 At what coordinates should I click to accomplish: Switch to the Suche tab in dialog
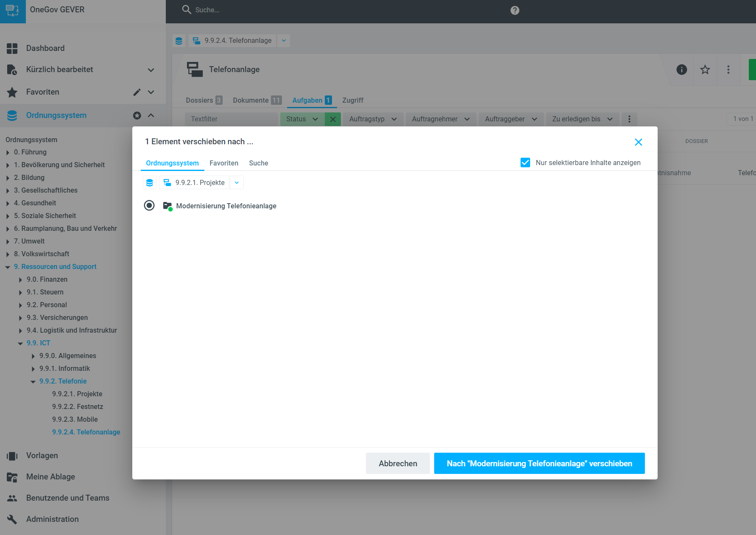(x=258, y=163)
